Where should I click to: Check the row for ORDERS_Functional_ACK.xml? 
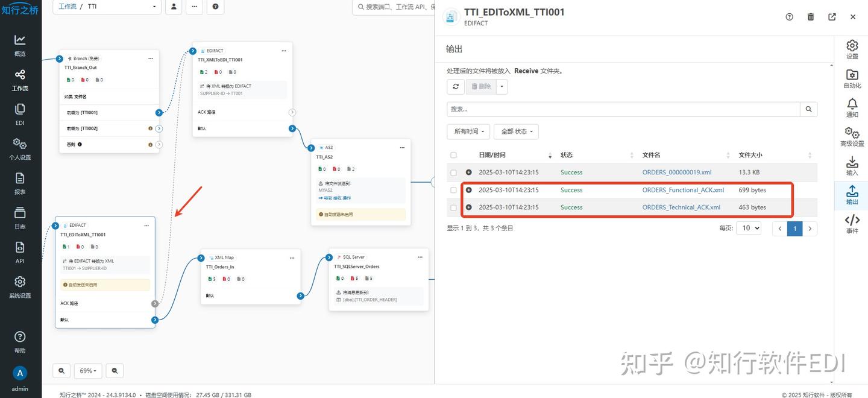pos(453,190)
